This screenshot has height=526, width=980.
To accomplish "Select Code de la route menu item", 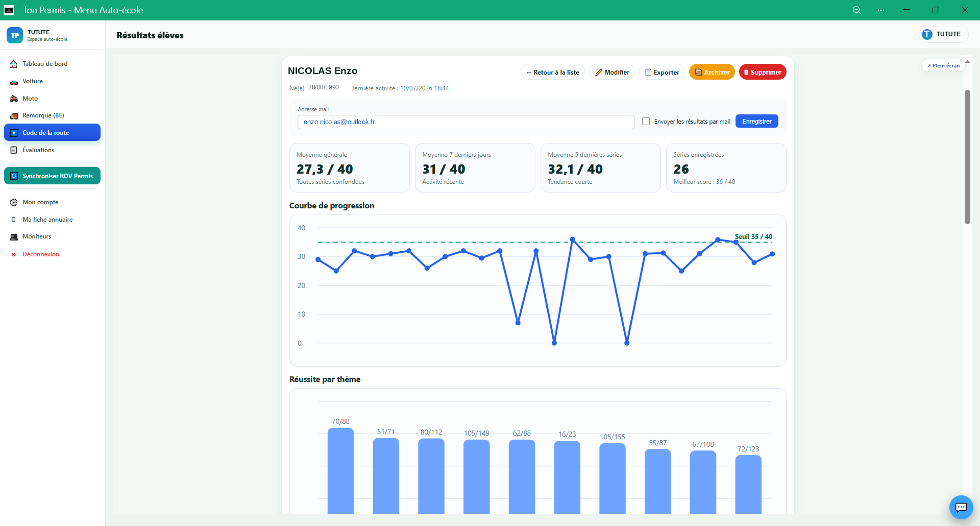I will tap(52, 133).
